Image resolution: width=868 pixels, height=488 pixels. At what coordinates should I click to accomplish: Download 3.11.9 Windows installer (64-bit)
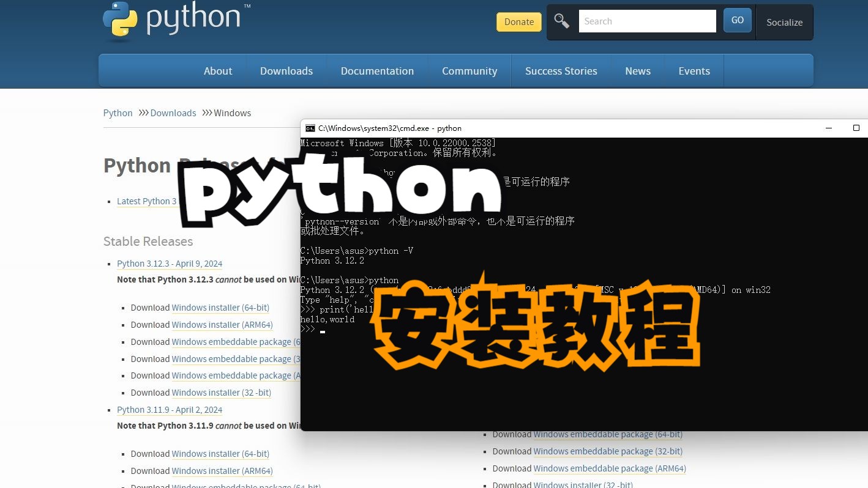220,454
